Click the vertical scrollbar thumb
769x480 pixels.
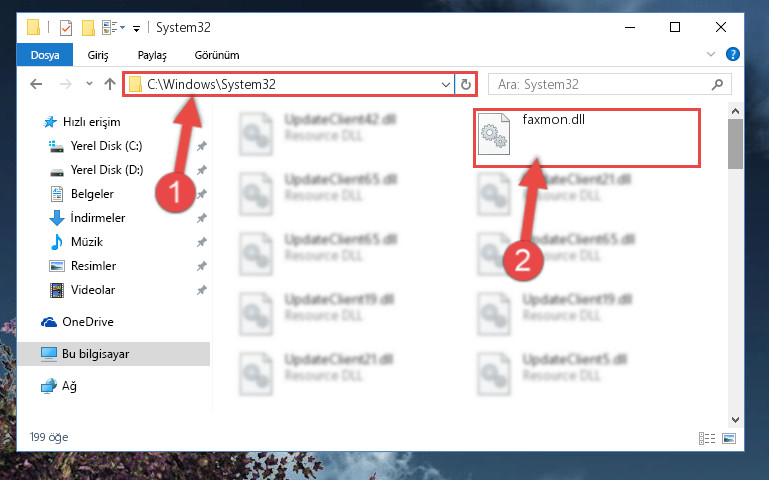click(735, 144)
